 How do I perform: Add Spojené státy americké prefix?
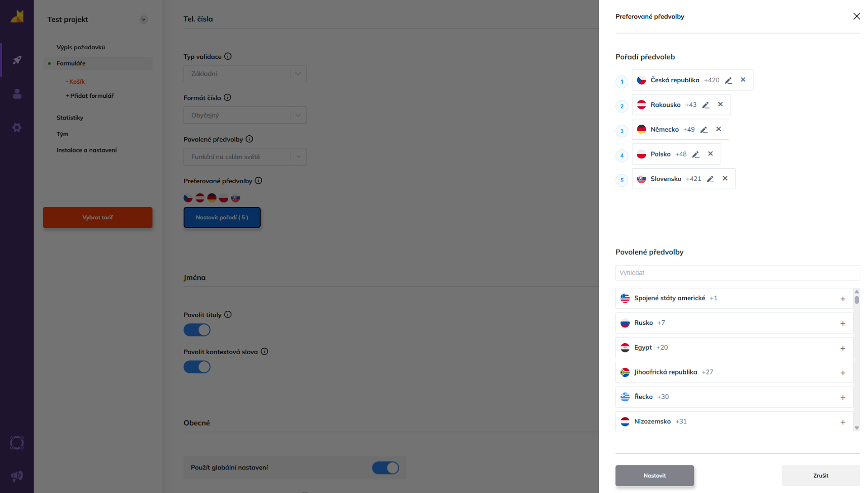click(843, 299)
